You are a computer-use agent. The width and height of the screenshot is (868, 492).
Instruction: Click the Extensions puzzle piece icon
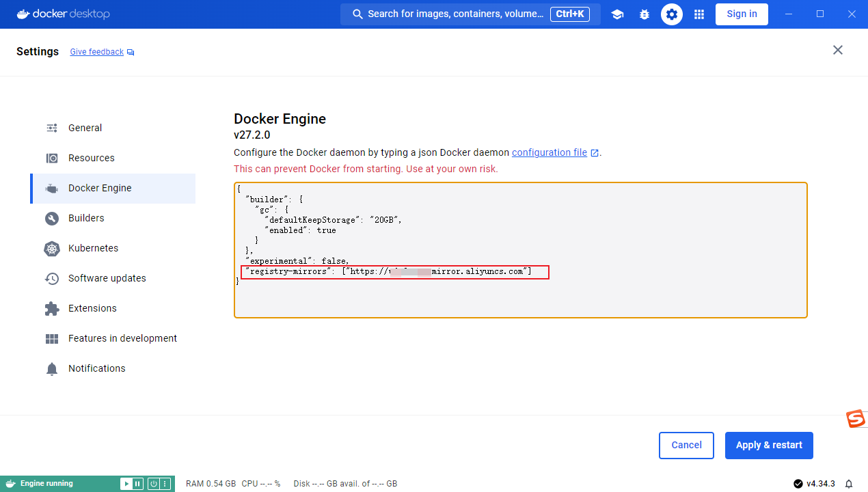click(x=52, y=309)
